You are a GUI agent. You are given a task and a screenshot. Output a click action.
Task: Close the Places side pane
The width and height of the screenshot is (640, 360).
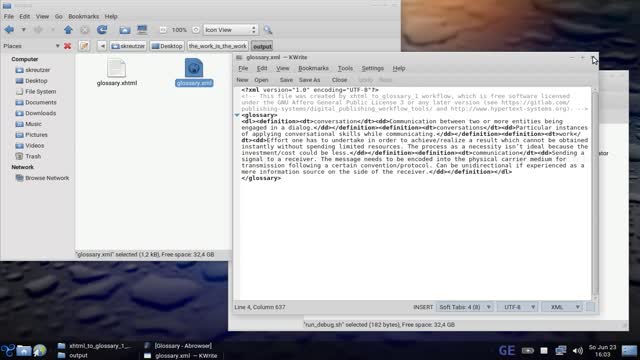point(67,46)
